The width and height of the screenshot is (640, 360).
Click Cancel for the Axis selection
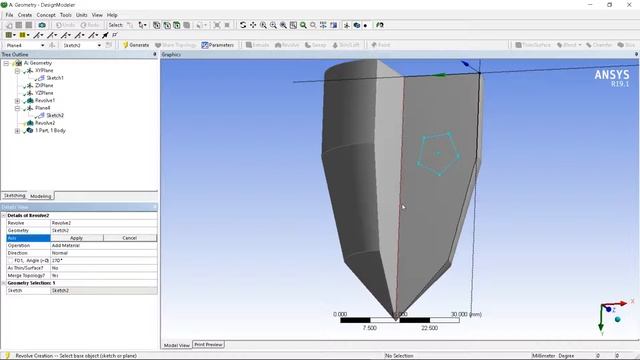tap(130, 238)
